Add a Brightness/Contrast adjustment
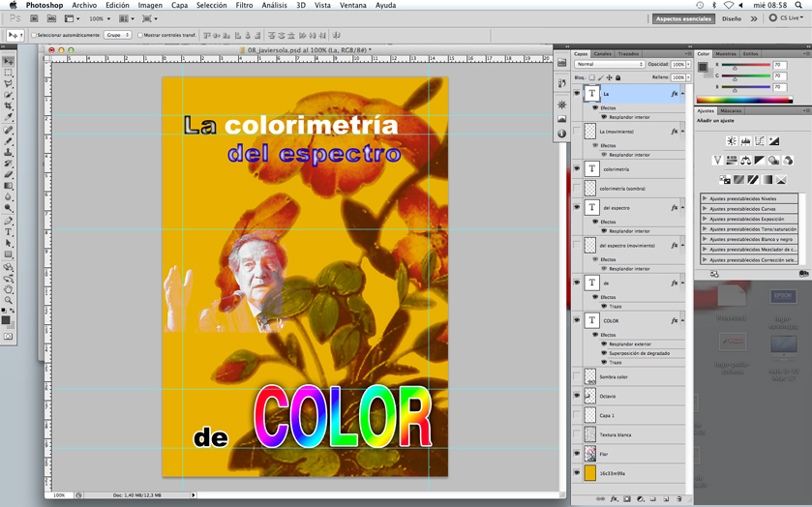812x507 pixels. pos(732,141)
